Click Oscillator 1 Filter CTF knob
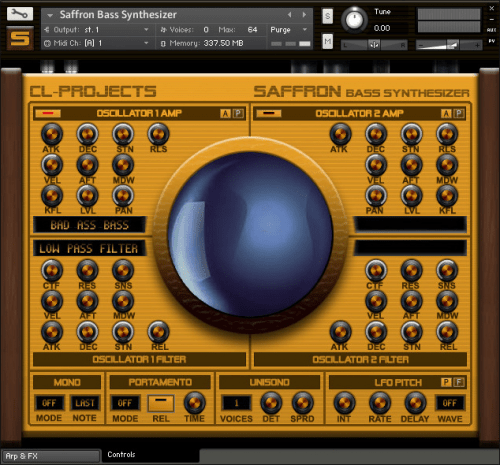This screenshot has height=465, width=500. 52,270
